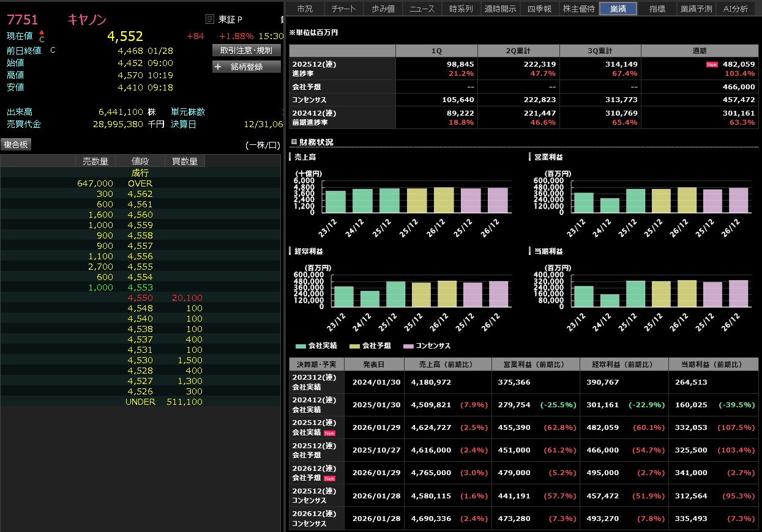The image size is (762, 532).
Task: Go to the 株主優待 tab
Action: tap(578, 9)
